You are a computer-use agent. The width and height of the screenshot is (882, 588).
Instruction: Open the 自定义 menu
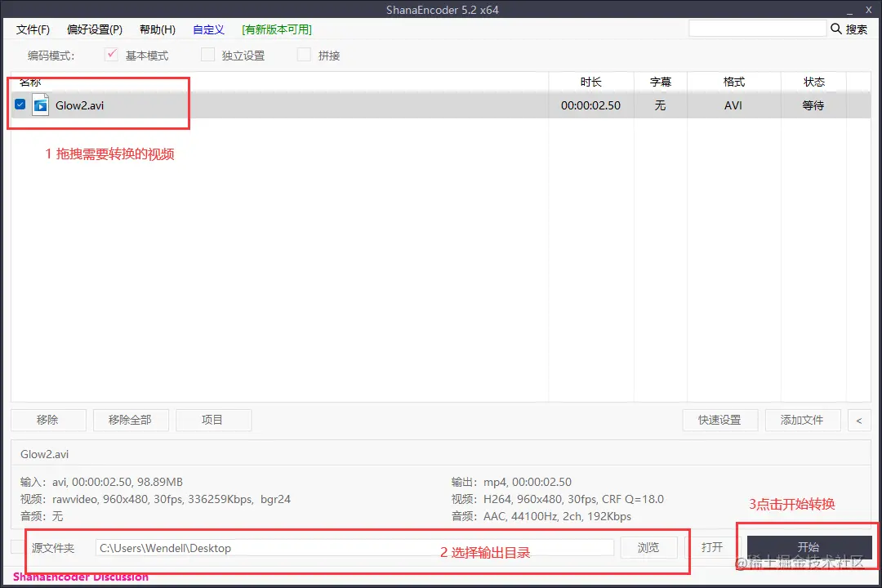click(208, 29)
